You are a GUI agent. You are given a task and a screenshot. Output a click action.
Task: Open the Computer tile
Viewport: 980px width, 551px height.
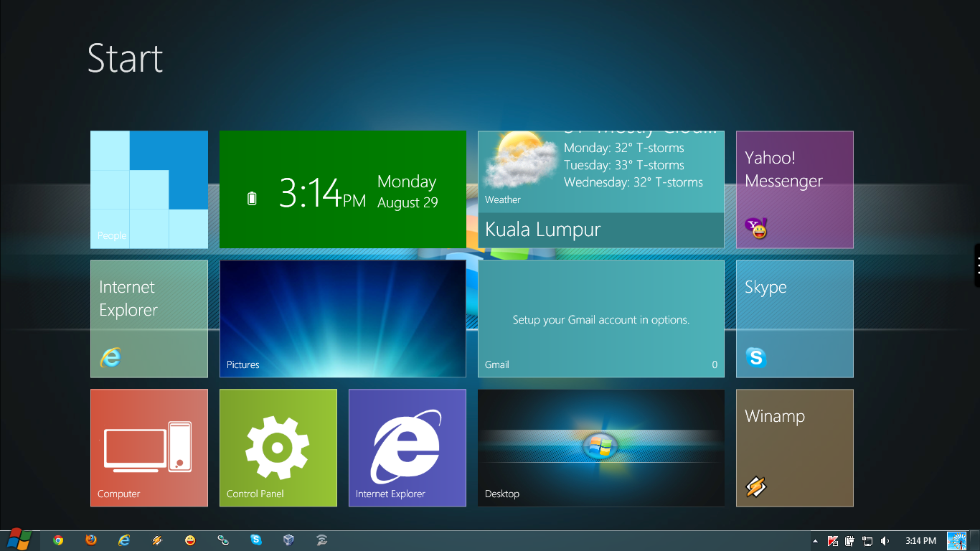(149, 448)
